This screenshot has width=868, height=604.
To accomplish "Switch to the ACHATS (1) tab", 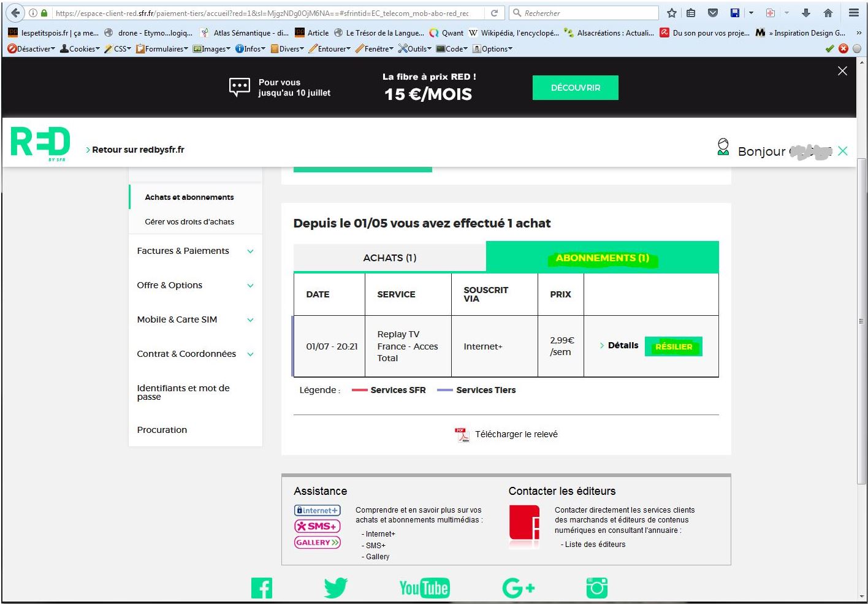I will (x=390, y=258).
